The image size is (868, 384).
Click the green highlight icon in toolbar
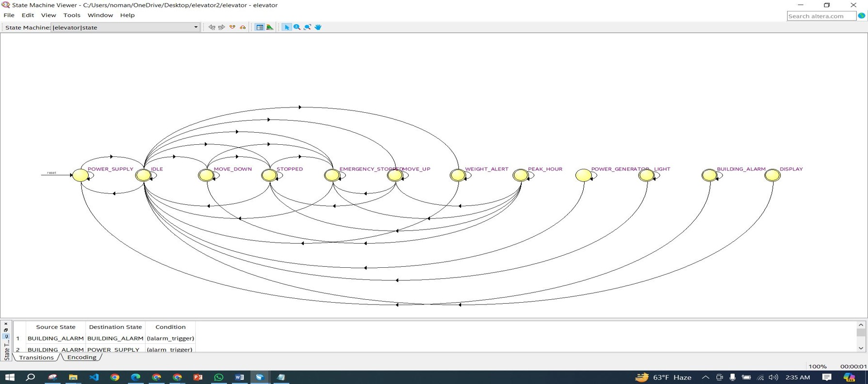coord(270,27)
